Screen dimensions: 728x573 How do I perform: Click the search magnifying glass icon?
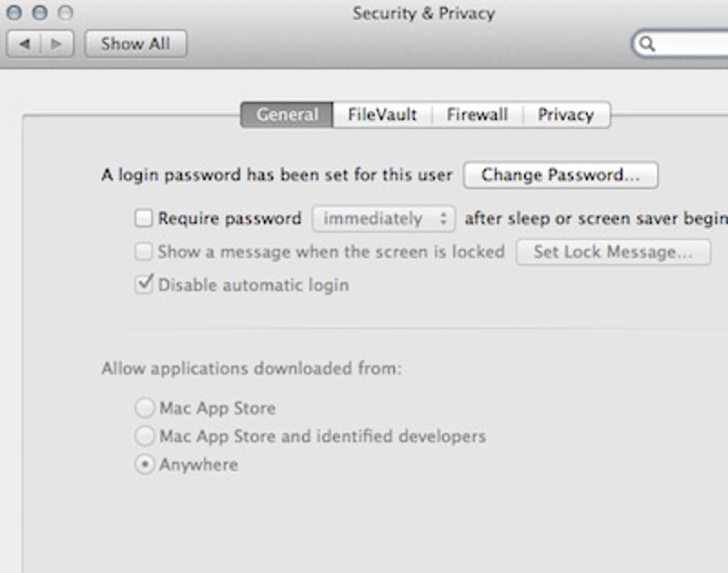tap(647, 44)
